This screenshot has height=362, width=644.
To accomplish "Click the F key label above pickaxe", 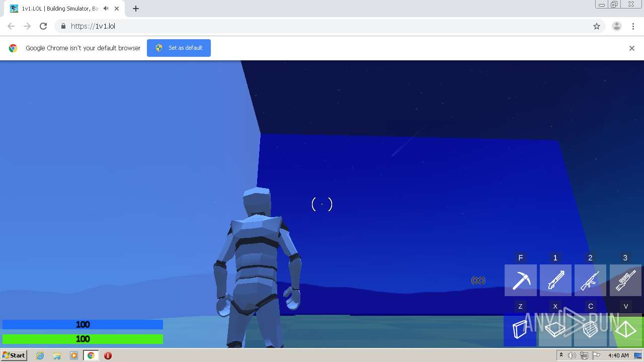I will coord(521,258).
